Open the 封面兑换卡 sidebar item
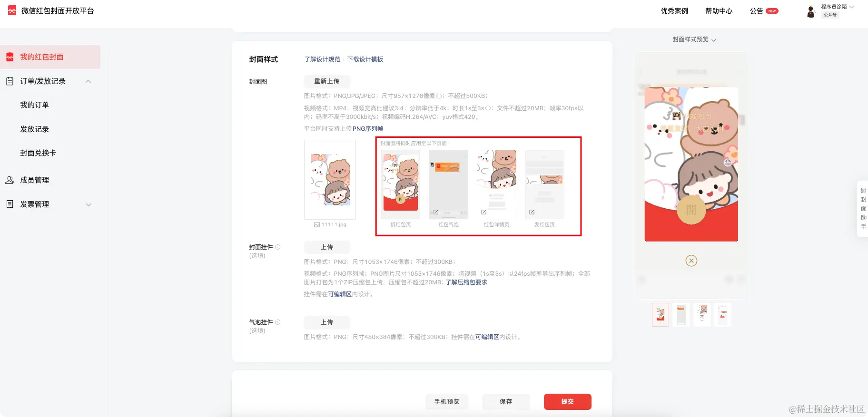 click(x=38, y=153)
